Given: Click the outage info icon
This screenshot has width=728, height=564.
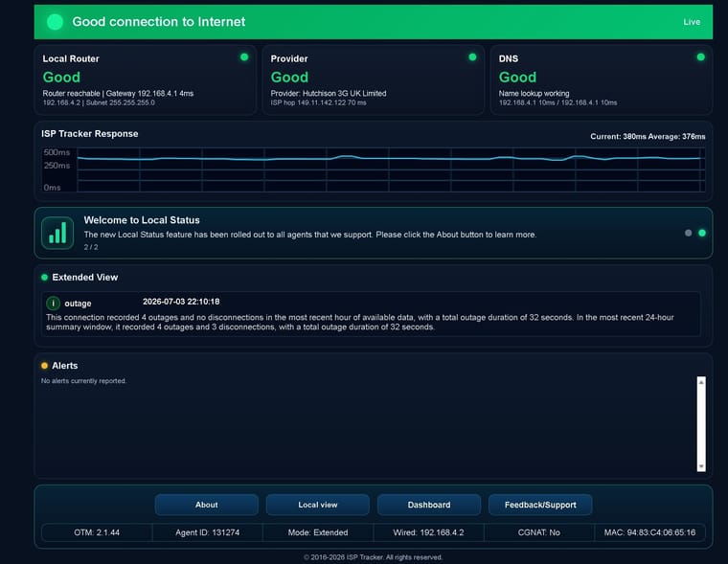Looking at the screenshot, I should tap(53, 304).
